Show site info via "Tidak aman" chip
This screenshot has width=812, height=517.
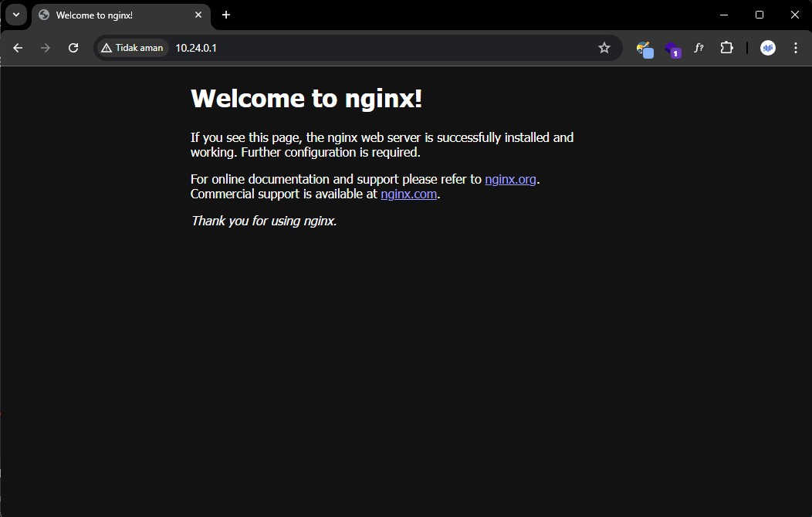pyautogui.click(x=133, y=48)
